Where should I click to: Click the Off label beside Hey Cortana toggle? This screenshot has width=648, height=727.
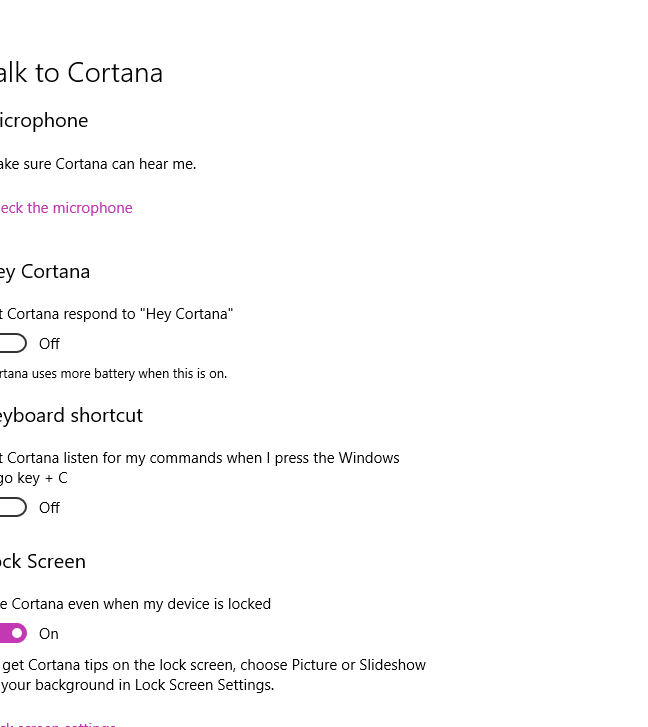[x=49, y=344]
